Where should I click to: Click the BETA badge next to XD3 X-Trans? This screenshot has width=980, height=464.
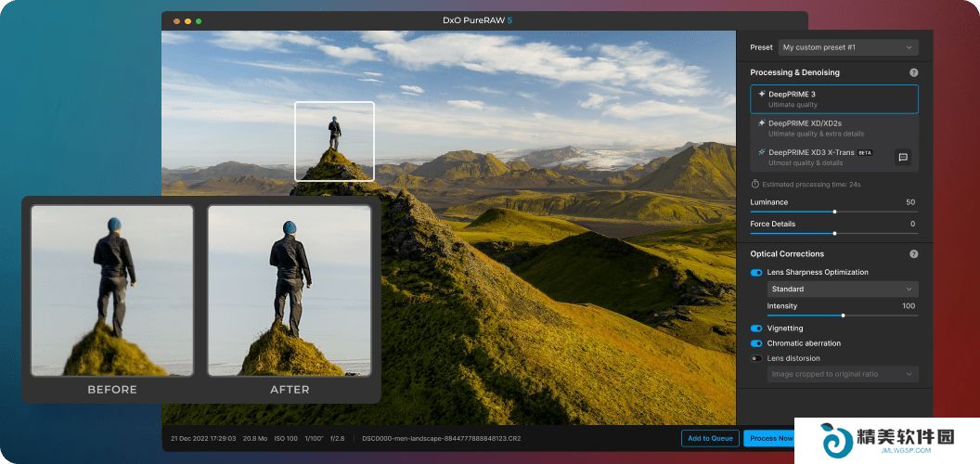[864, 152]
